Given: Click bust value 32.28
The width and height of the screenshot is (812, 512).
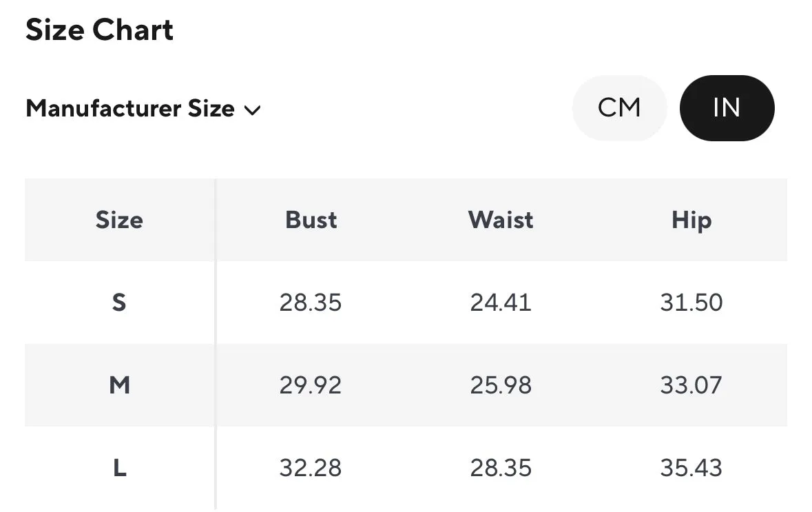Looking at the screenshot, I should tap(311, 469).
